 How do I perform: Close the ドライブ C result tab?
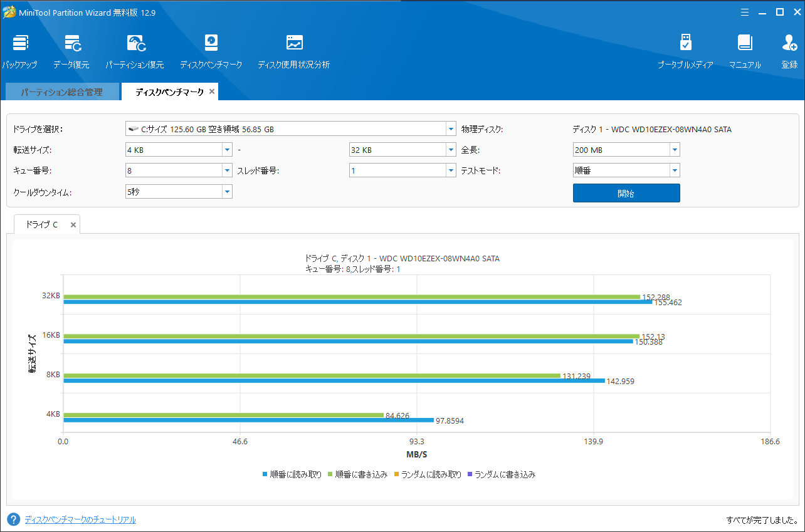[x=73, y=225]
